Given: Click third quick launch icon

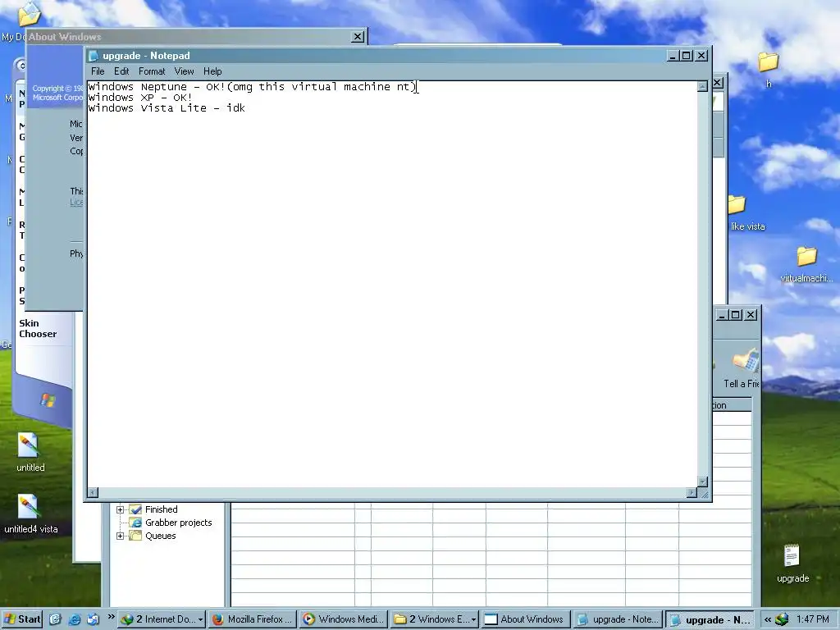Looking at the screenshot, I should click(x=93, y=619).
